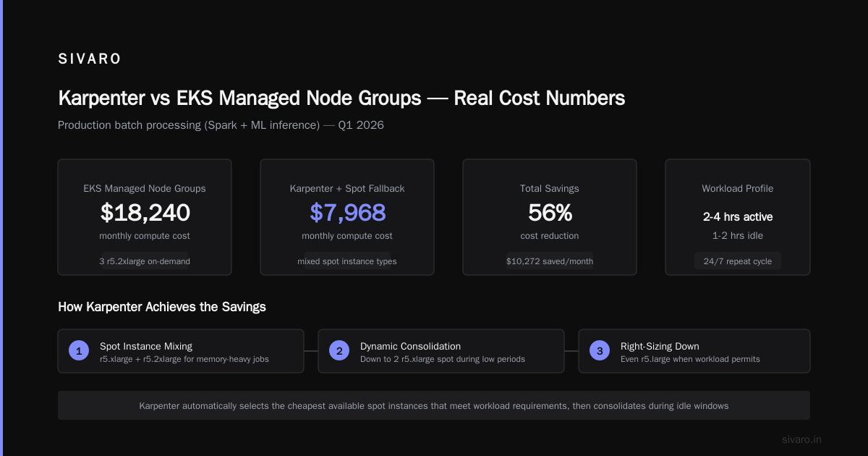Screen dimensions: 868x456
Task: Click the 'cost reduction' caption
Action: point(550,235)
